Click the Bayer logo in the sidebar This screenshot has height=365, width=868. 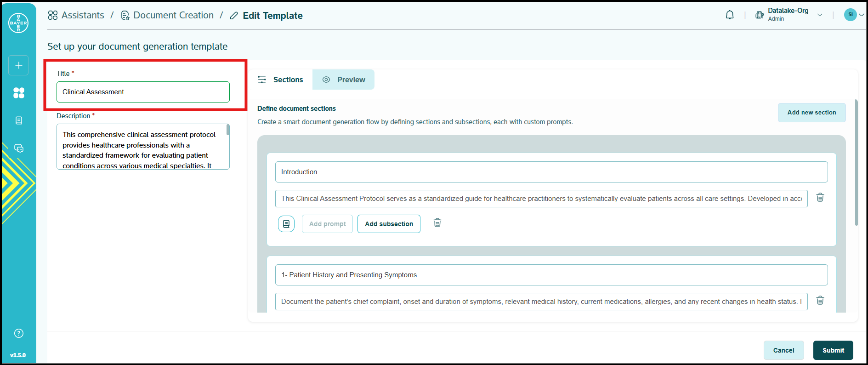coord(18,23)
